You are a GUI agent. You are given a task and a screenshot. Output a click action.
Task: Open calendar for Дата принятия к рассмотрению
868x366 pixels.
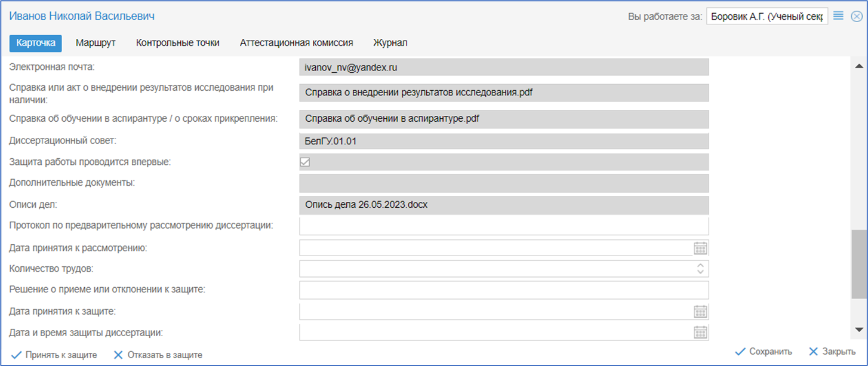700,248
